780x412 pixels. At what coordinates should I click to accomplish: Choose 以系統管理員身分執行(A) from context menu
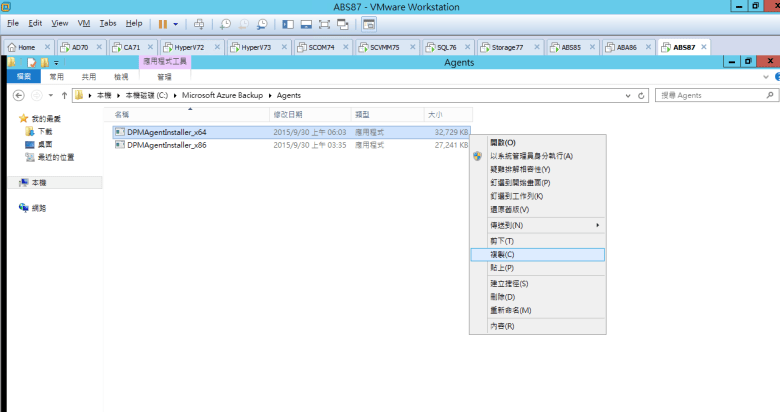[530, 156]
